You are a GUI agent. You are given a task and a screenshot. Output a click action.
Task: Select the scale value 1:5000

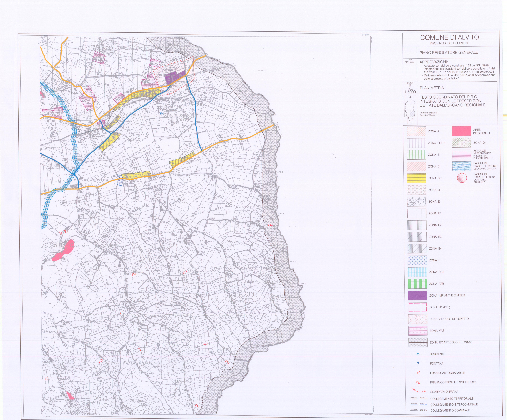(x=410, y=92)
